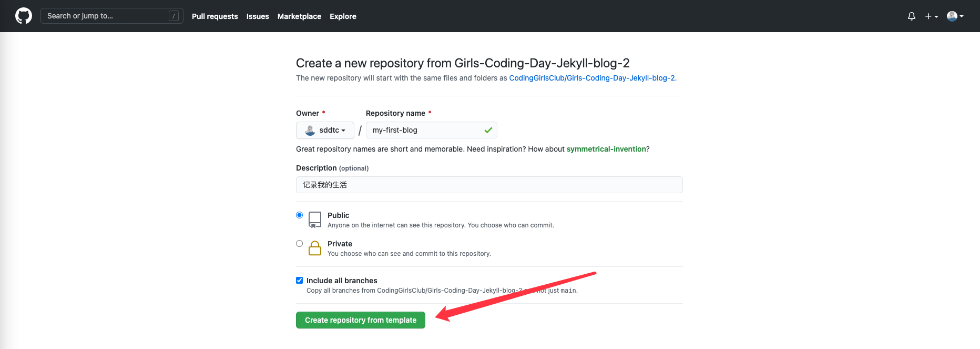Viewport: 980px width, 349px height.
Task: Click the page heading Create a new repository
Action: click(x=463, y=63)
